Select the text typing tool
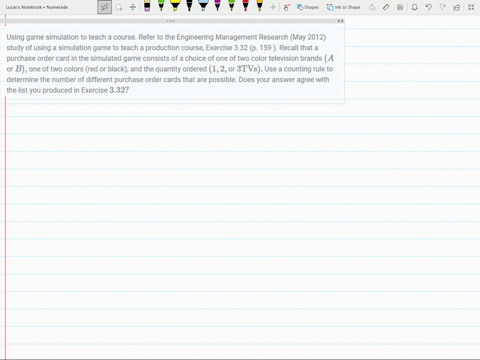The width and height of the screenshot is (480, 360). (104, 7)
